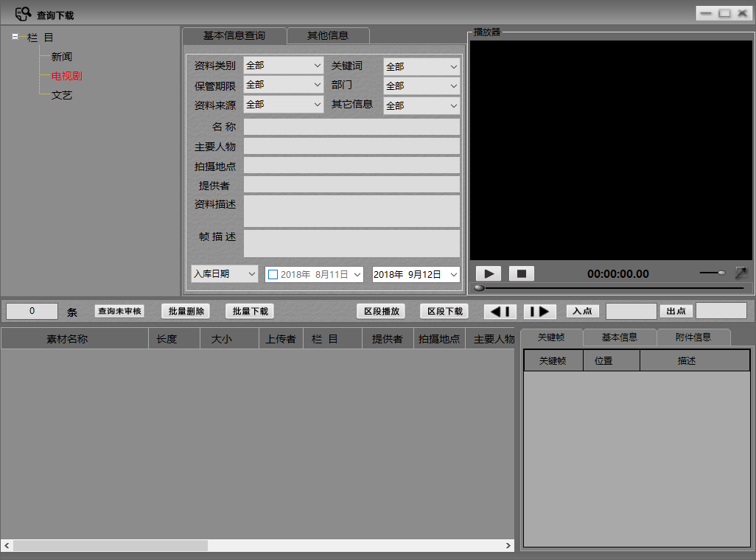
Task: Open the 入库日期 date type dropdown
Action: (x=224, y=273)
